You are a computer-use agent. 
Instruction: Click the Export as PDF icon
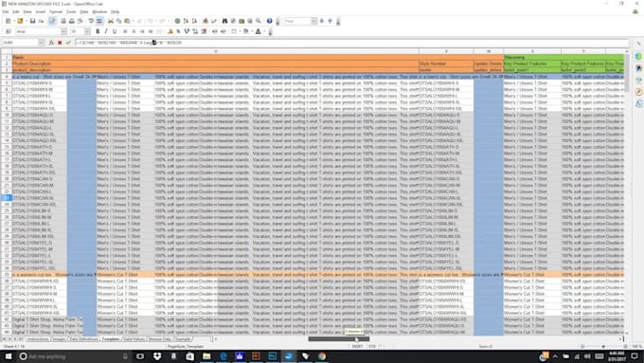(63, 21)
